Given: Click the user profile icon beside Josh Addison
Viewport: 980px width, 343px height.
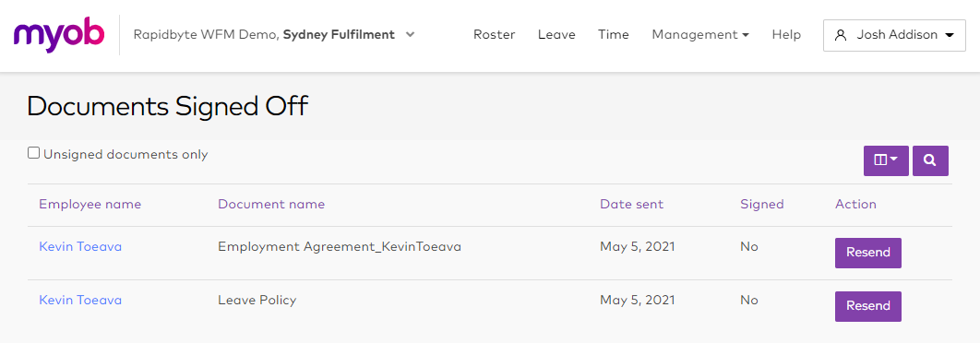Looking at the screenshot, I should click(x=841, y=35).
